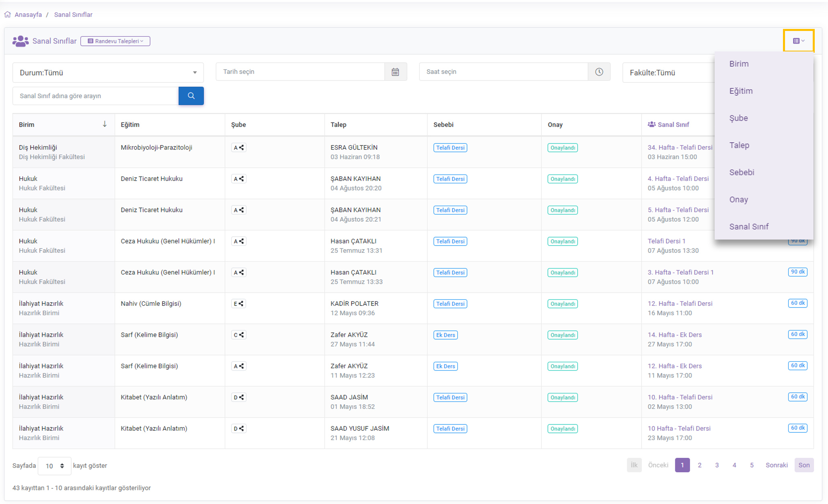Toggle Sanal Sınıf column visibility option
This screenshot has height=504, width=828.
[748, 226]
